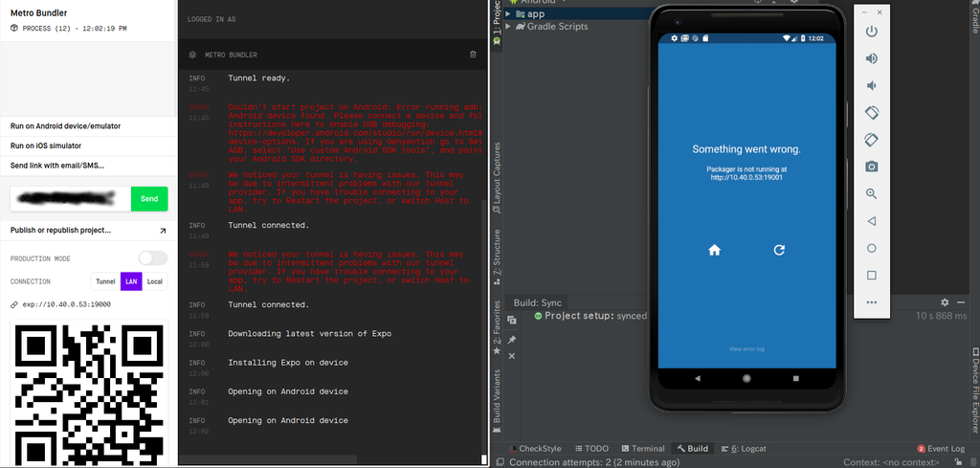Click 'Downloading latest version of Expo' log line
Image resolution: width=980 pixels, height=468 pixels.
coord(310,334)
